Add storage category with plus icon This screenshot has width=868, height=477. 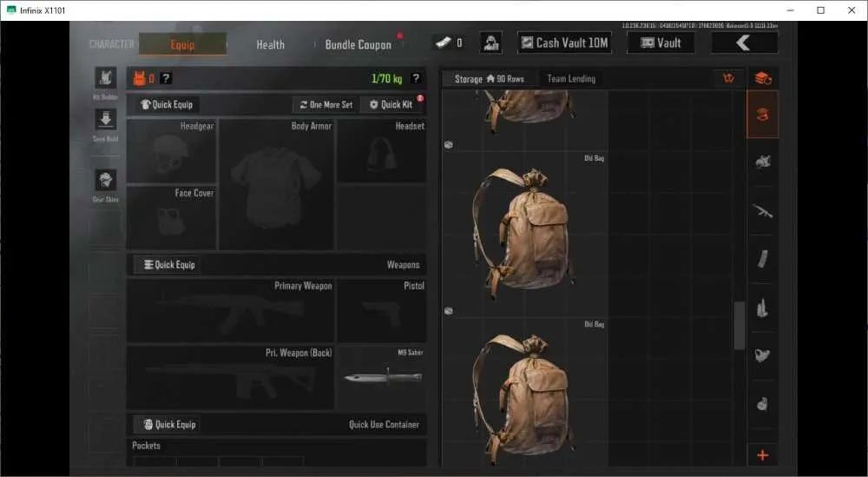763,455
